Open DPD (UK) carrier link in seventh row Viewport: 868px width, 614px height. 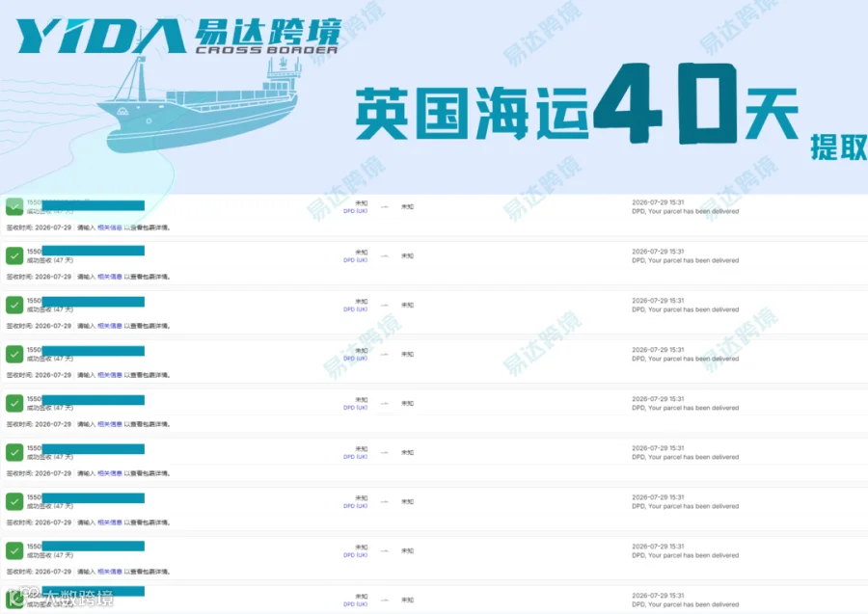tap(355, 506)
